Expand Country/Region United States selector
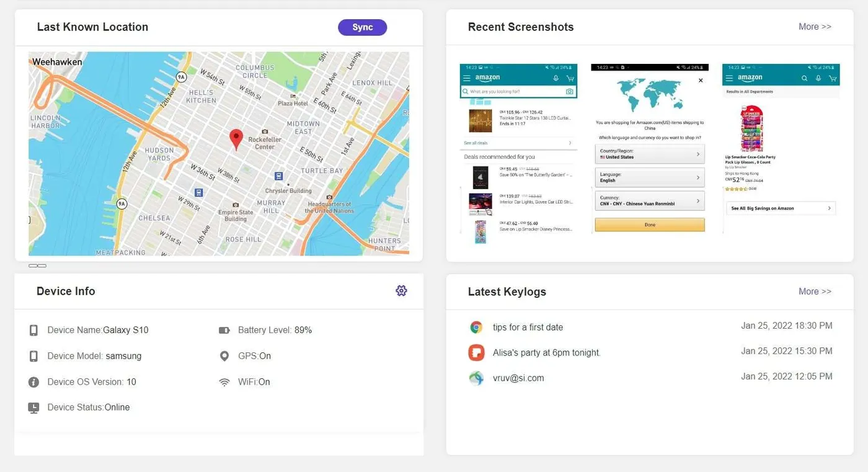The width and height of the screenshot is (868, 472). pyautogui.click(x=650, y=154)
